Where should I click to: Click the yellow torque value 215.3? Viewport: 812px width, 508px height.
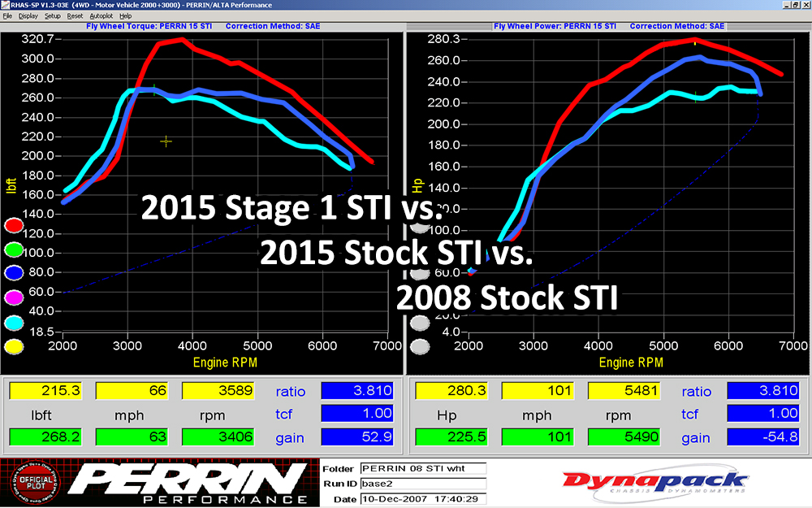(x=45, y=390)
